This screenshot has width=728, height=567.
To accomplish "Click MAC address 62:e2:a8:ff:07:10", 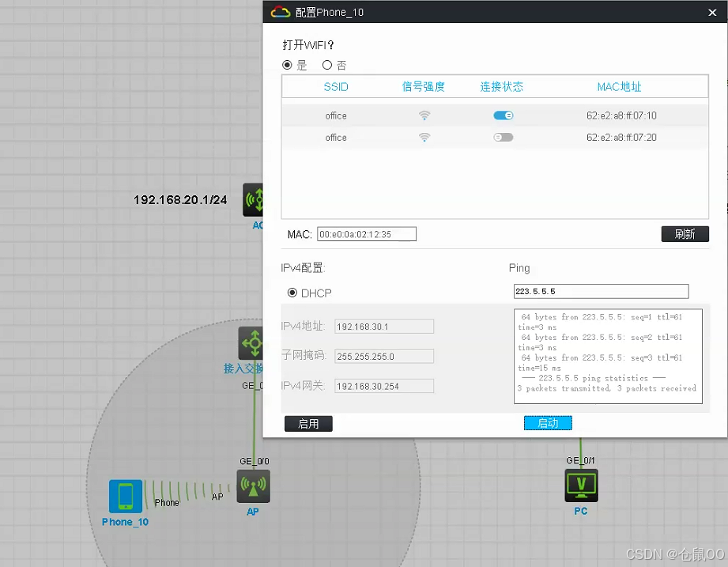I will point(621,115).
